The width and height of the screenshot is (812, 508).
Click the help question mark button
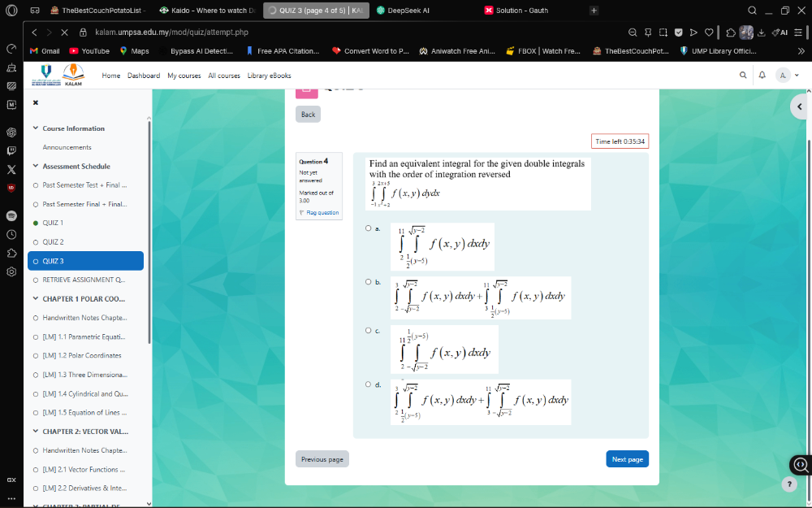tap(788, 484)
